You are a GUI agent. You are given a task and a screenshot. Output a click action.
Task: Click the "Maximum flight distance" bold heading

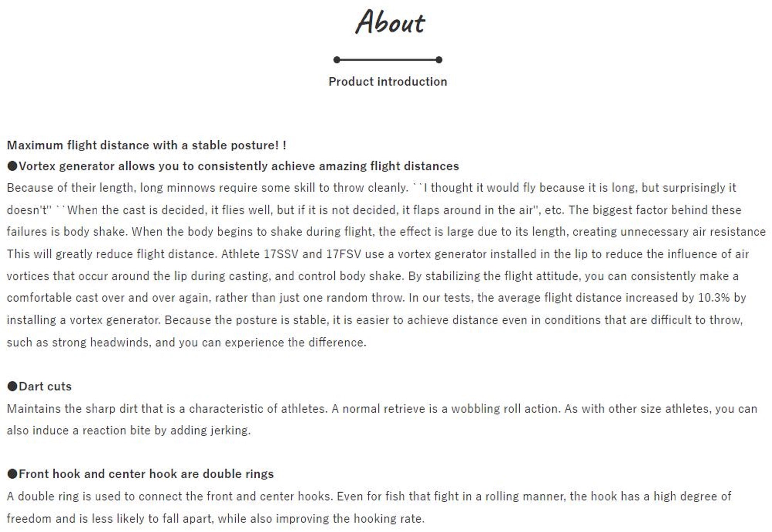click(x=146, y=145)
